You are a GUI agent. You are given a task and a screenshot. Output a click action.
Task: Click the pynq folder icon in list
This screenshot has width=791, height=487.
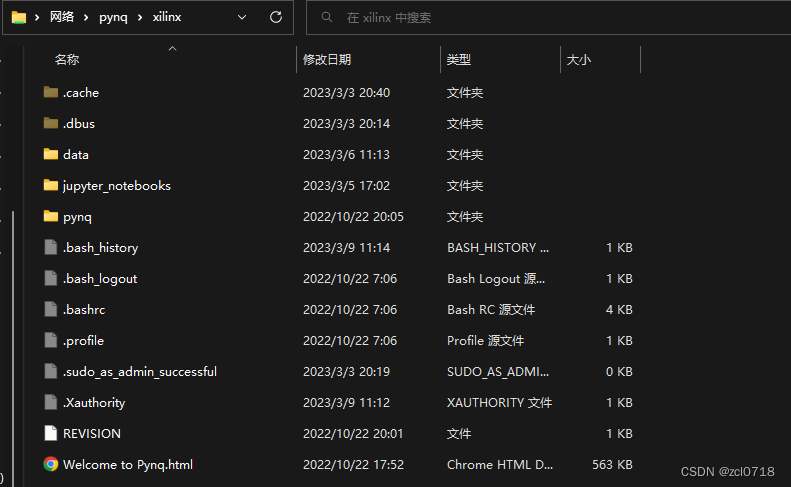50,216
